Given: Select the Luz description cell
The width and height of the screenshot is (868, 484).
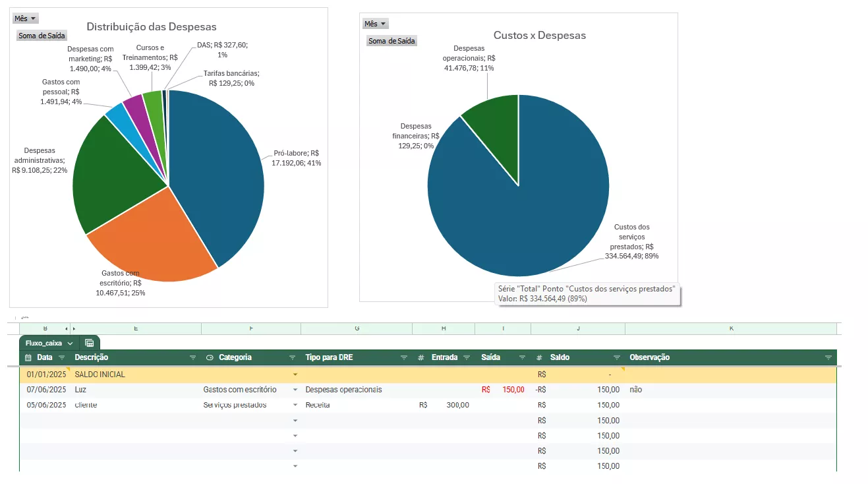Looking at the screenshot, I should point(136,390).
